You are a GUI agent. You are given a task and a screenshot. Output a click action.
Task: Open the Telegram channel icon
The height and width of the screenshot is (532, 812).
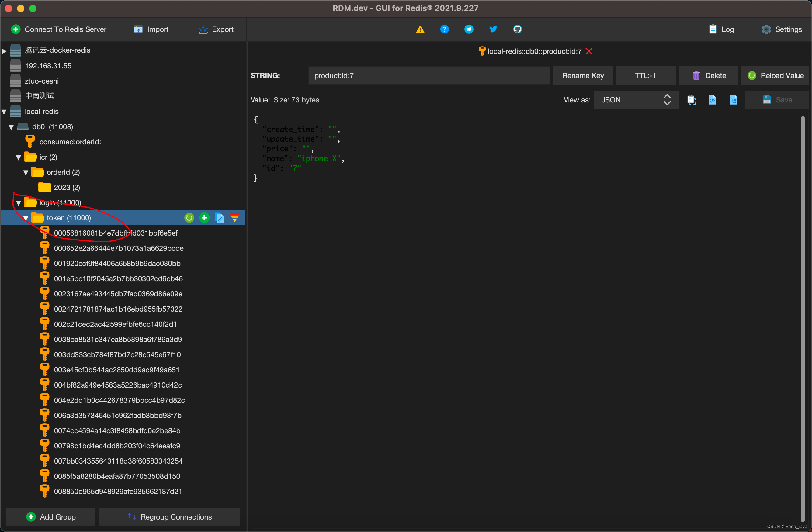(469, 29)
